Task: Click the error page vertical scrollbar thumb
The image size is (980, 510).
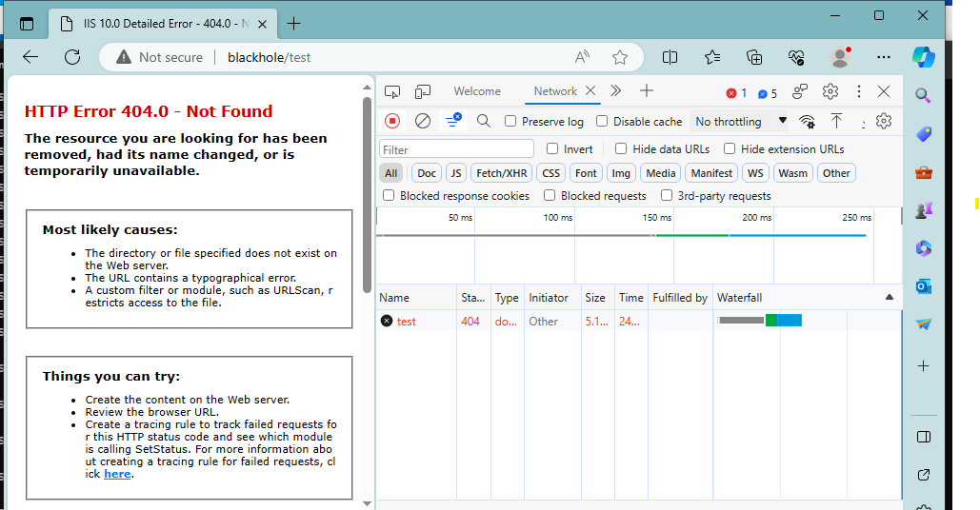Action: pyautogui.click(x=367, y=193)
